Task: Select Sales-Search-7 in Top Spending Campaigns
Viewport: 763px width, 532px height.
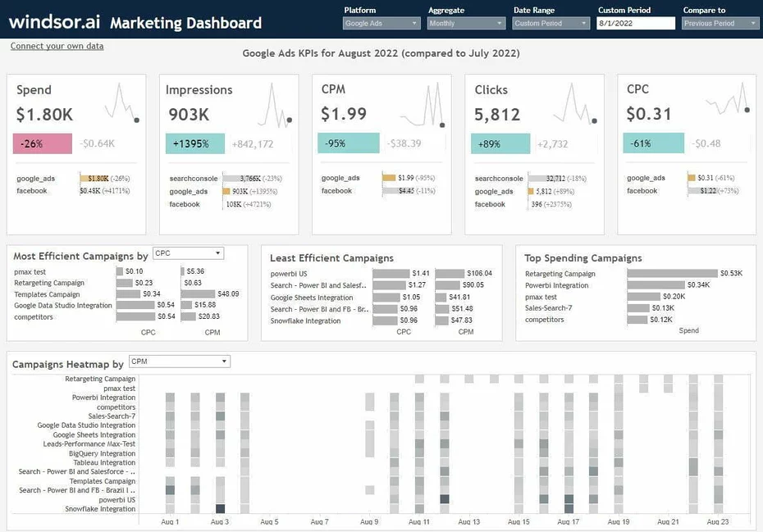Action: pos(548,308)
